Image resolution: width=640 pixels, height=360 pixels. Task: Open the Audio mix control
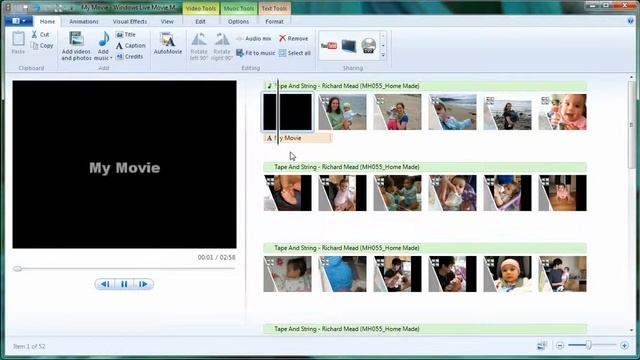click(x=253, y=38)
